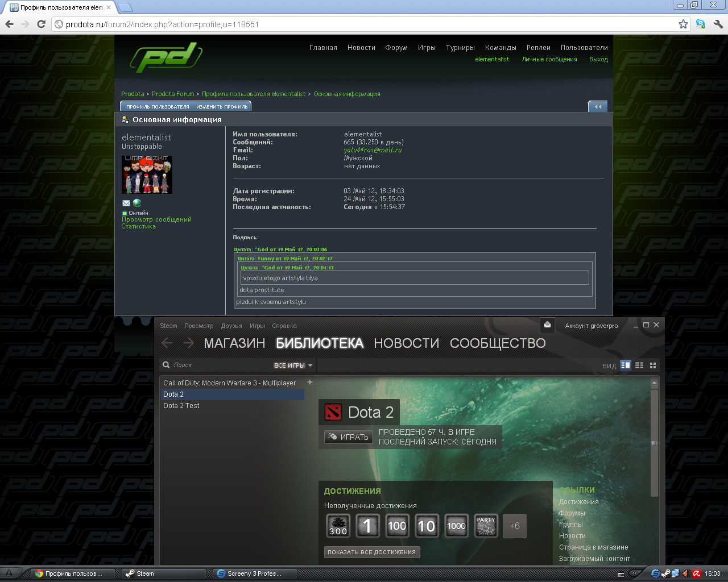The width and height of the screenshot is (728, 582).
Task: Click the Avira antivirus tray icon
Action: pos(696,573)
